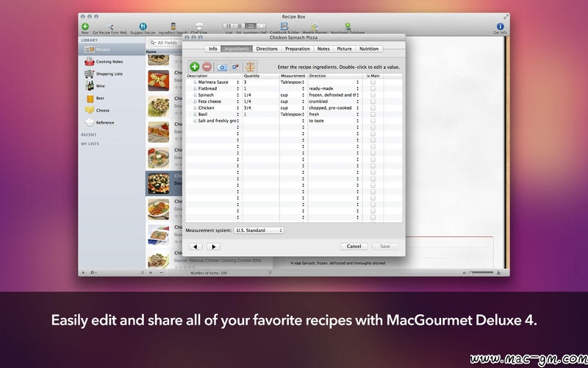Check Is Main for Chicken
Image resolution: width=588 pixels, height=368 pixels.
pos(373,107)
